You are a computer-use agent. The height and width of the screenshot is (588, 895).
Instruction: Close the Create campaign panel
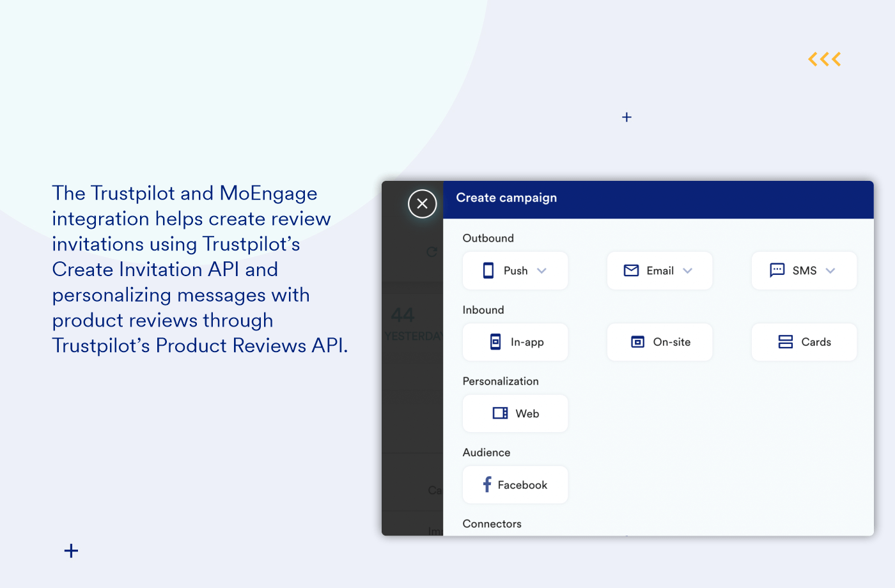coord(422,204)
